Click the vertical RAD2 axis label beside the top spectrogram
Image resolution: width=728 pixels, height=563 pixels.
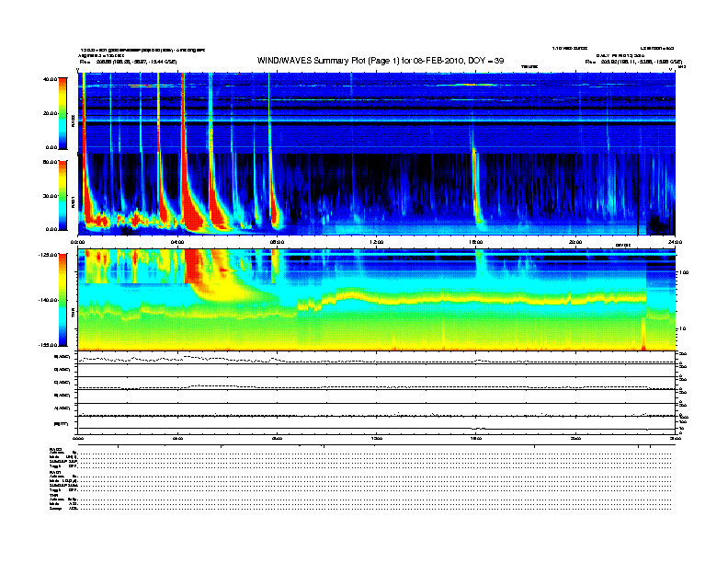[73, 121]
